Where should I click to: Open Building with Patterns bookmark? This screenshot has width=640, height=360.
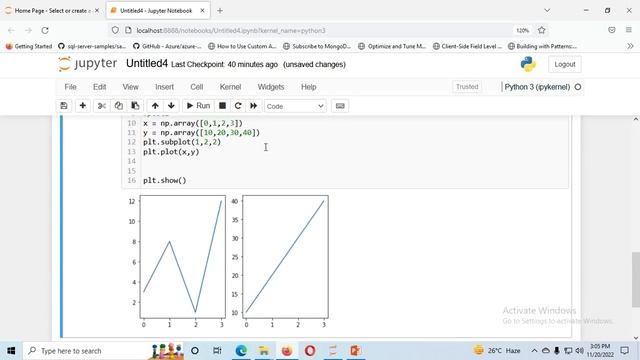pyautogui.click(x=542, y=46)
